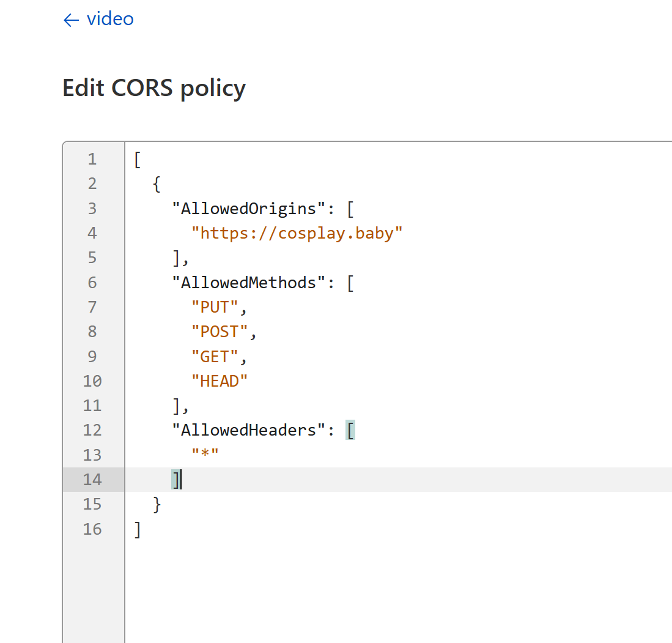Place cursor on the "AllowedOrigins" key
672x643 pixels.
pos(248,209)
